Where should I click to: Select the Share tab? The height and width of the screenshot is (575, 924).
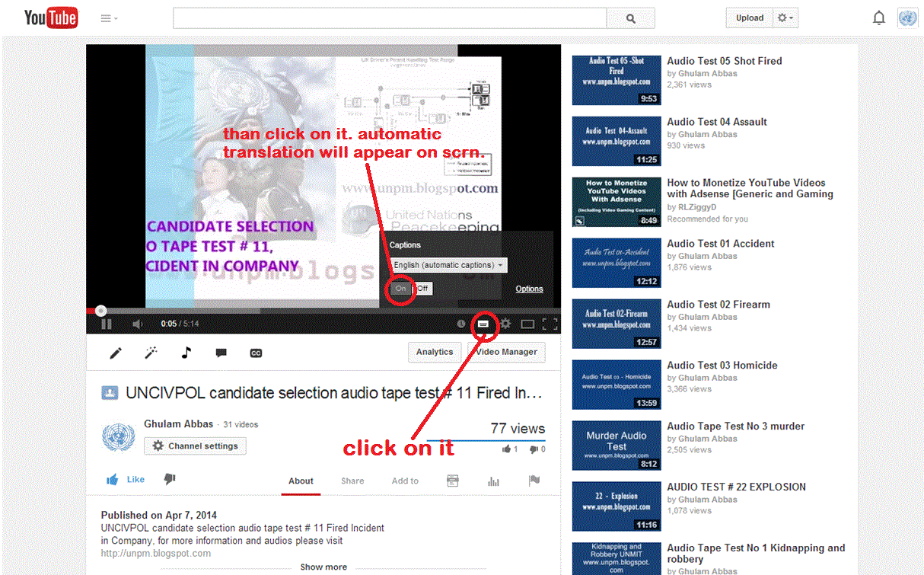tap(352, 481)
